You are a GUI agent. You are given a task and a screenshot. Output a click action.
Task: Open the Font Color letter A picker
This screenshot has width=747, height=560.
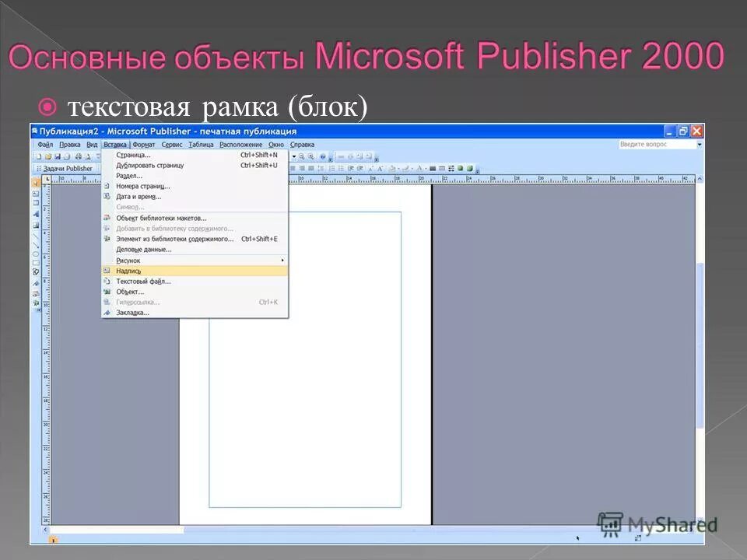pyautogui.click(x=419, y=168)
